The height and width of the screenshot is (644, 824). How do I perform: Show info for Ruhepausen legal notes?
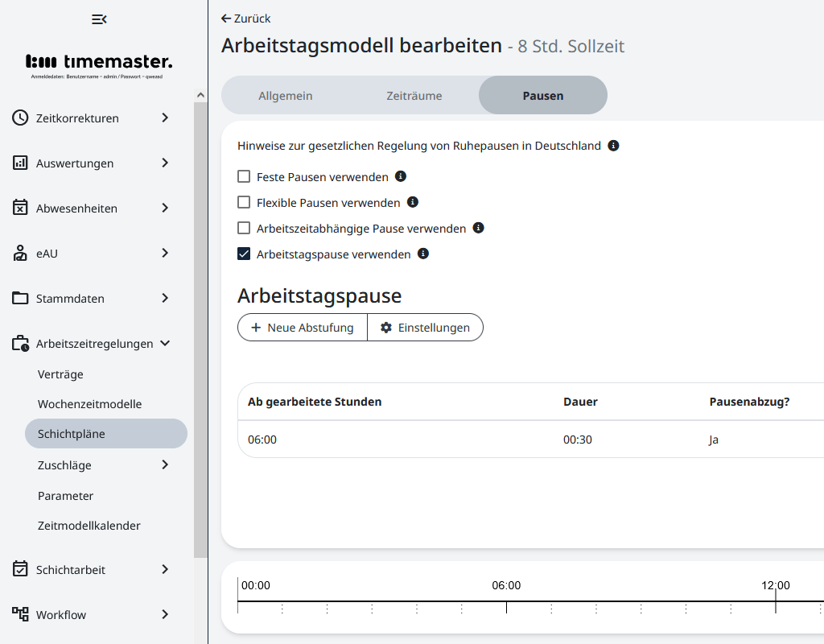click(613, 146)
